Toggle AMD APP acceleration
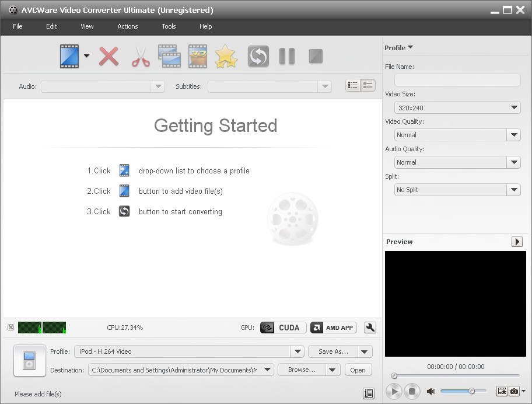 pyautogui.click(x=333, y=328)
